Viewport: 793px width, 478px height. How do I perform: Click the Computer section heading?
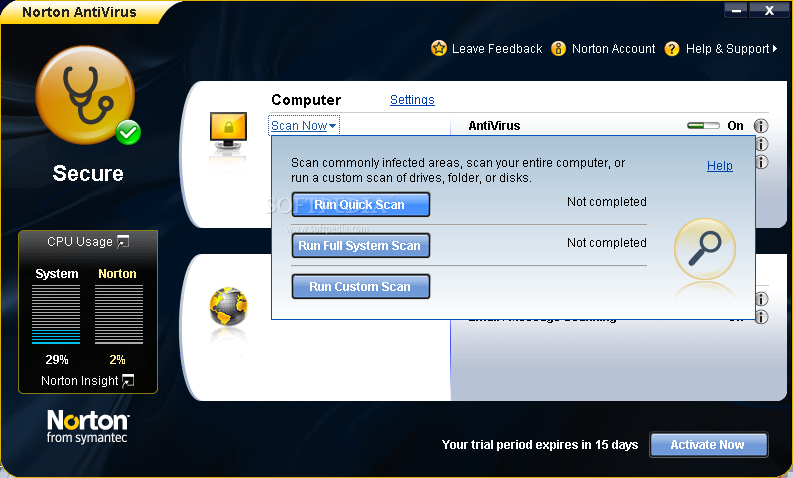[306, 100]
